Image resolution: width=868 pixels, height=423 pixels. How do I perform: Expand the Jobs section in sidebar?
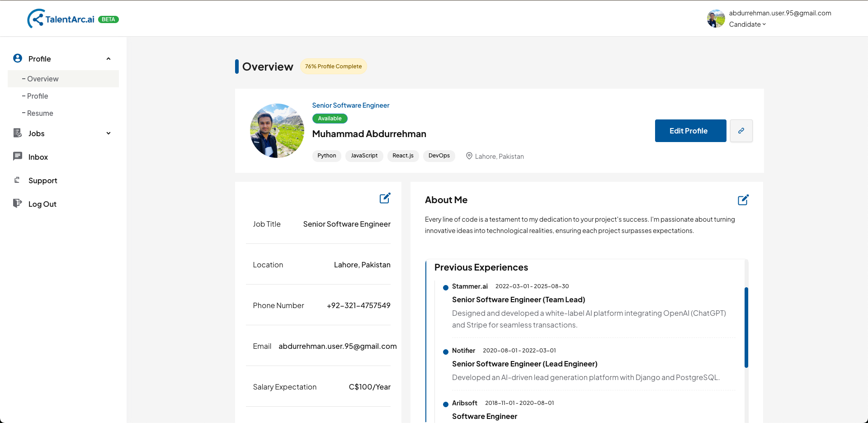(108, 133)
